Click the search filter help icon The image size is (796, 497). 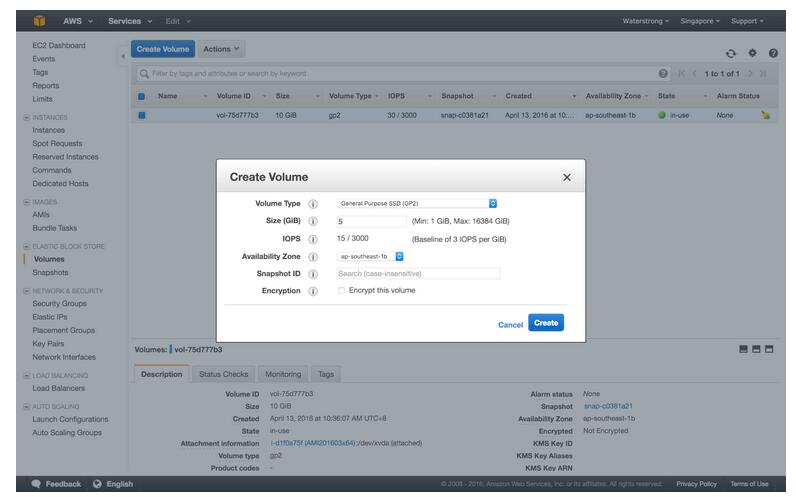(x=663, y=74)
